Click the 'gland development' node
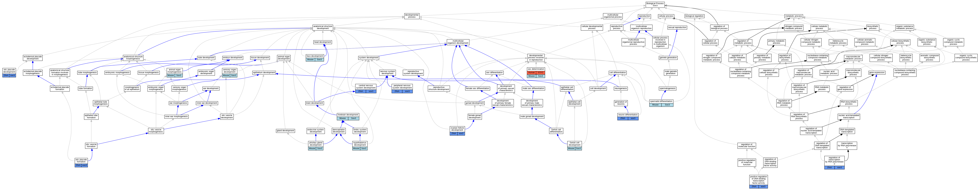Image resolution: width=980 pixels, height=190 pixels. click(x=285, y=131)
